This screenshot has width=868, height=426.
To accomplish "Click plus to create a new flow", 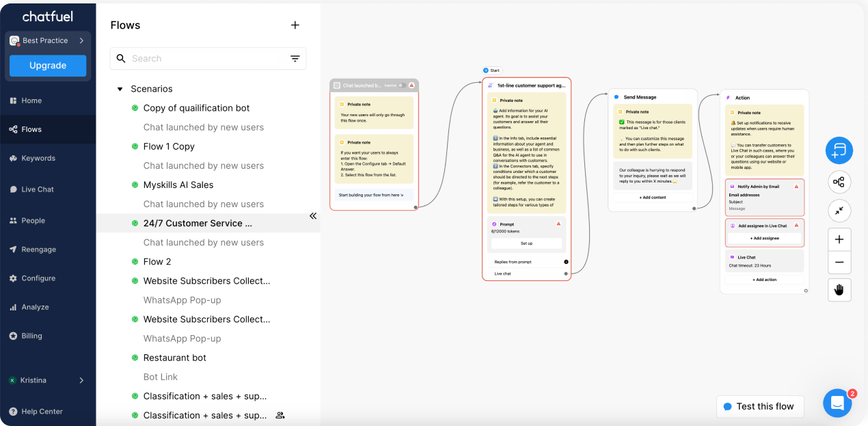I will click(x=295, y=25).
